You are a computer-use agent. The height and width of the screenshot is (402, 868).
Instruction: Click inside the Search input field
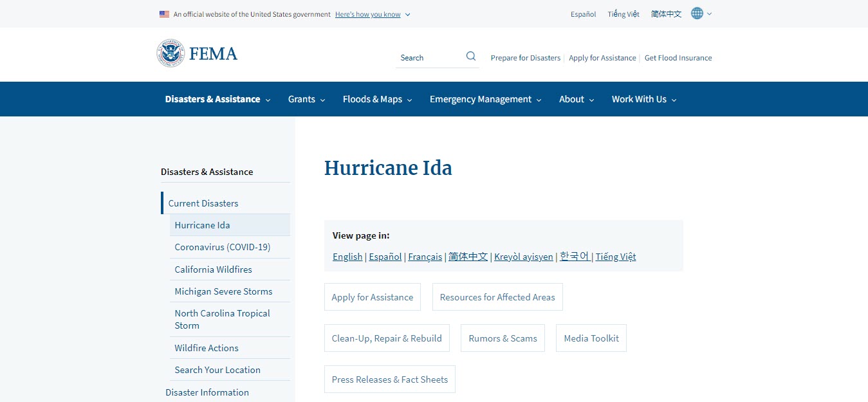[x=428, y=57]
